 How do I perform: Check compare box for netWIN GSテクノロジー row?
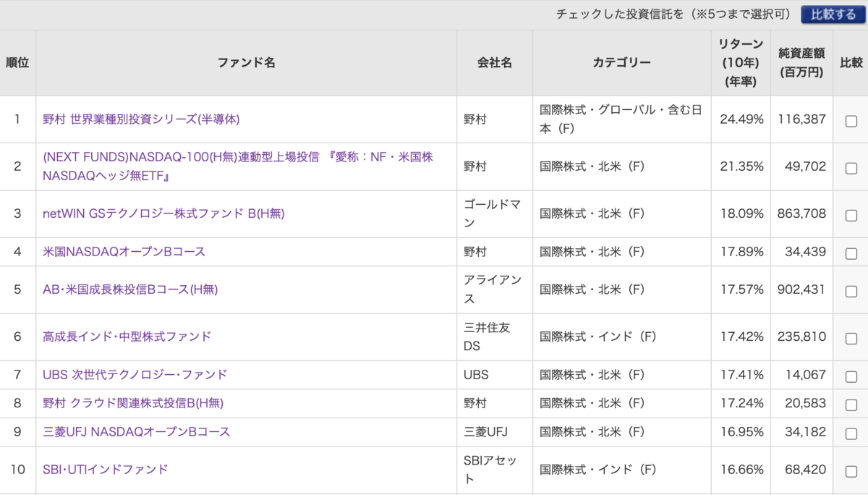pos(851,215)
